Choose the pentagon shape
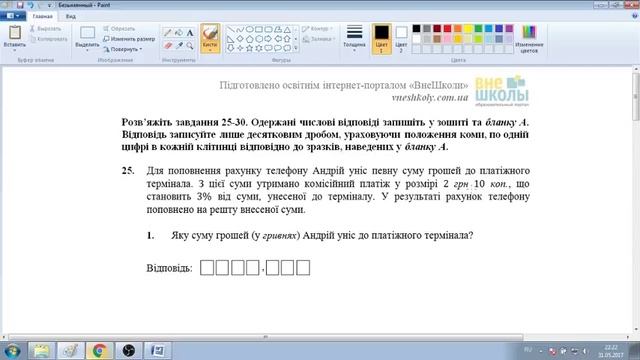The height and width of the screenshot is (360, 640). [x=249, y=39]
